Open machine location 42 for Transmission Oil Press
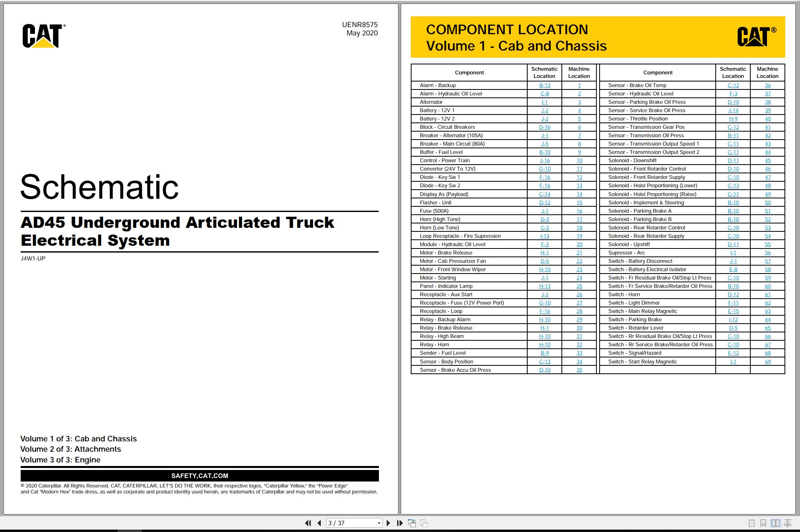Viewport: 800px width, 532px height. pos(768,136)
